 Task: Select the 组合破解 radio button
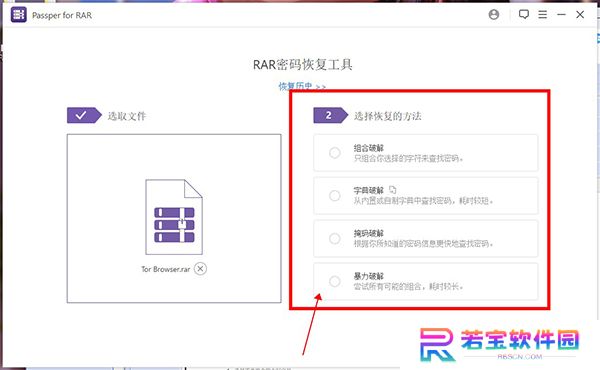coord(335,153)
